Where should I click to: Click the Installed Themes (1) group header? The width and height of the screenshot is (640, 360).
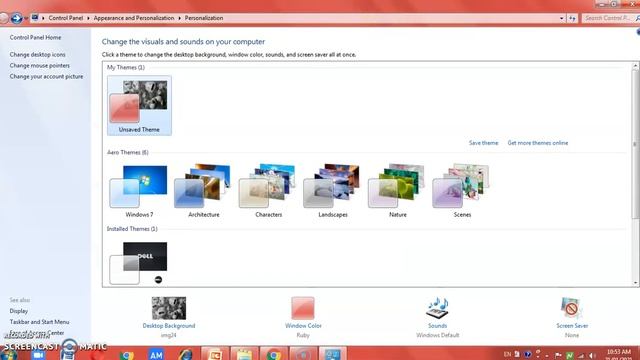[132, 229]
